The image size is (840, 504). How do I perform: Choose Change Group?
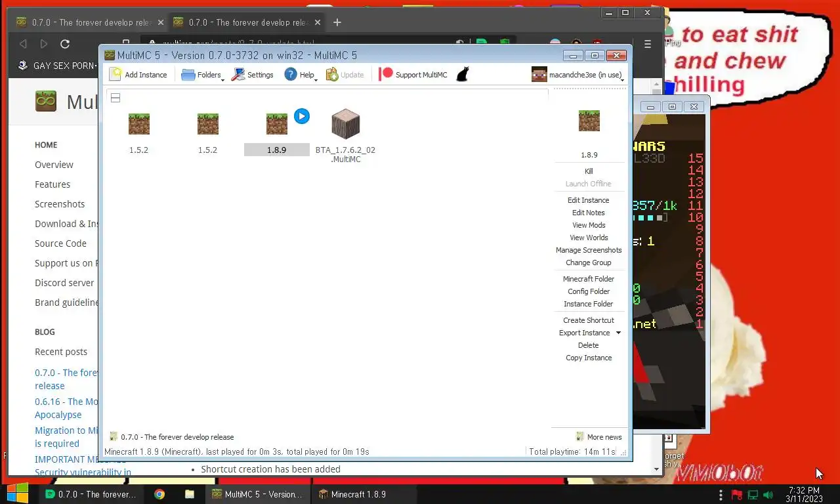point(589,262)
